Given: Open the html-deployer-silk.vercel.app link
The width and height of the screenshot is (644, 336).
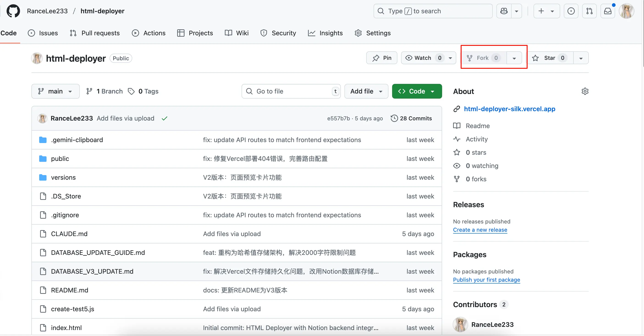Looking at the screenshot, I should coord(509,109).
